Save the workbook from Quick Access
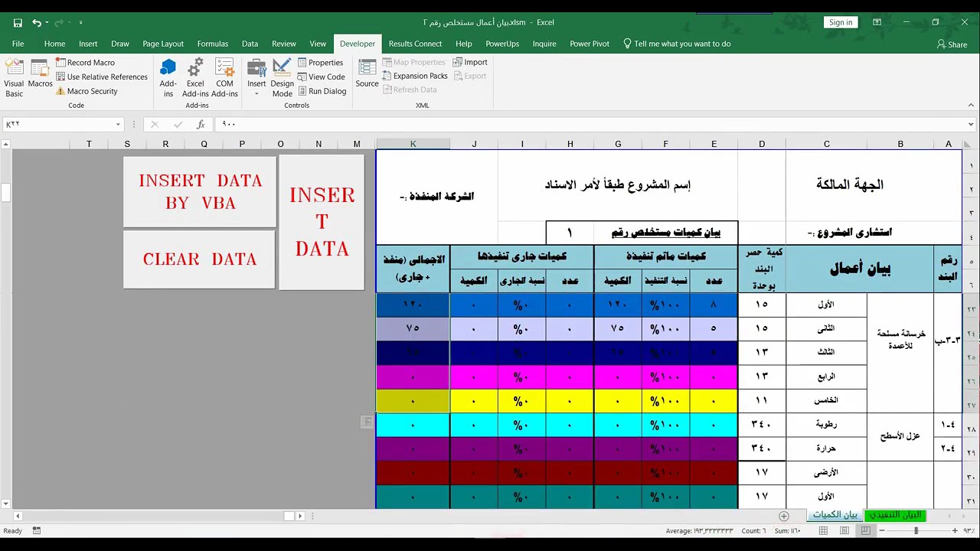 tap(18, 23)
